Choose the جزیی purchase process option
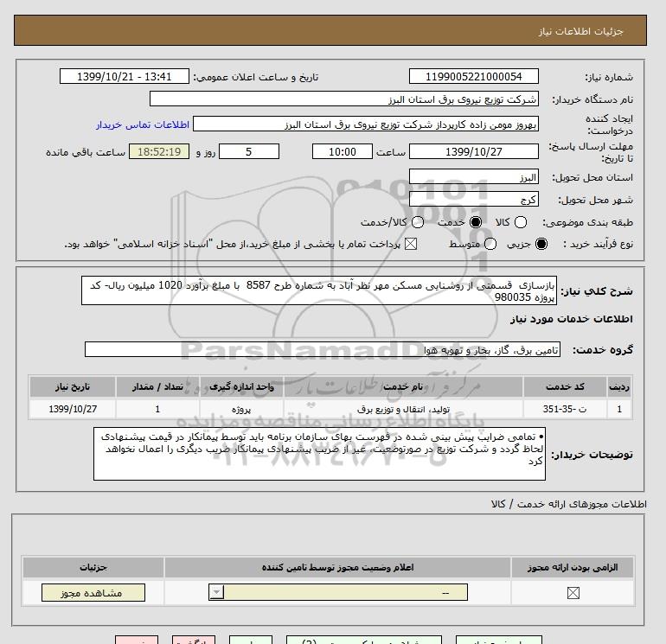Screen dimensions: 666x644 coord(541,244)
